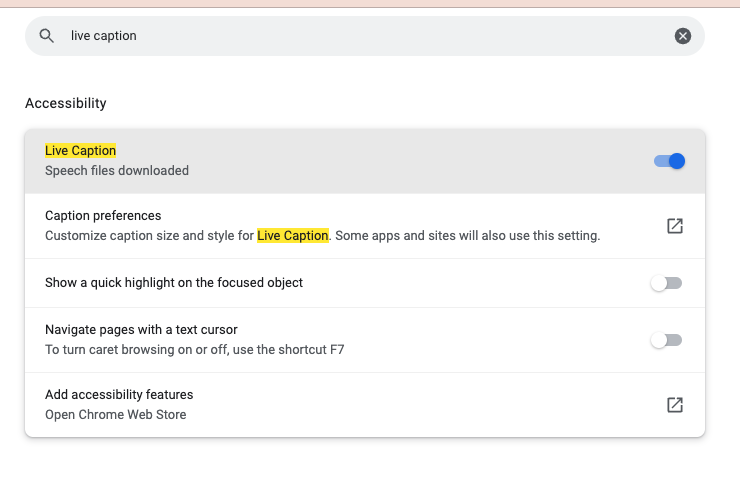Open Chrome Web Store external link icon
The width and height of the screenshot is (740, 480).
pos(675,405)
